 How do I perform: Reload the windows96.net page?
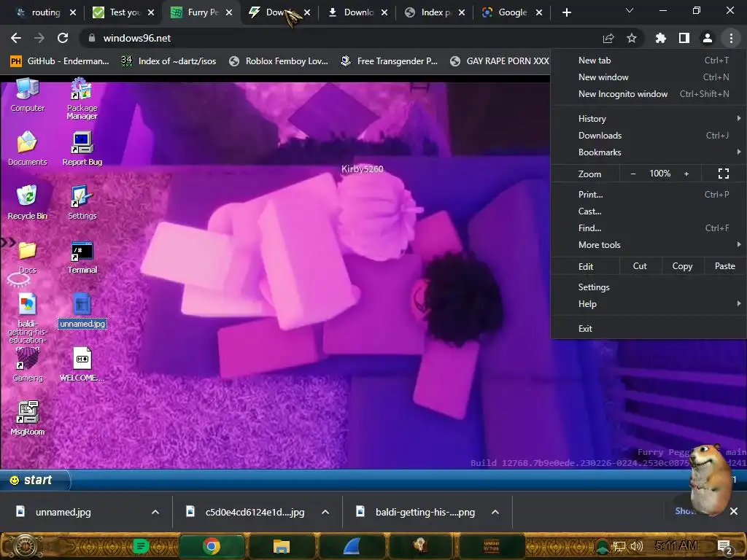pyautogui.click(x=63, y=38)
